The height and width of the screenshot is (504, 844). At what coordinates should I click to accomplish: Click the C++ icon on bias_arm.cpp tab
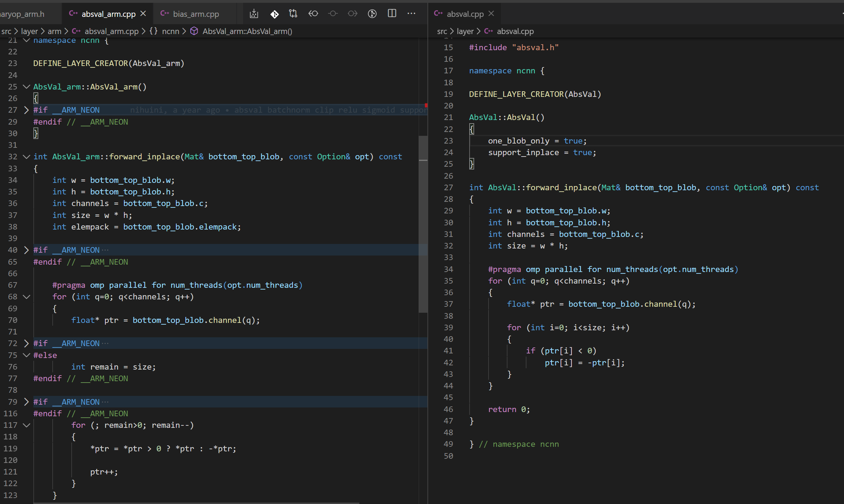[x=165, y=14]
